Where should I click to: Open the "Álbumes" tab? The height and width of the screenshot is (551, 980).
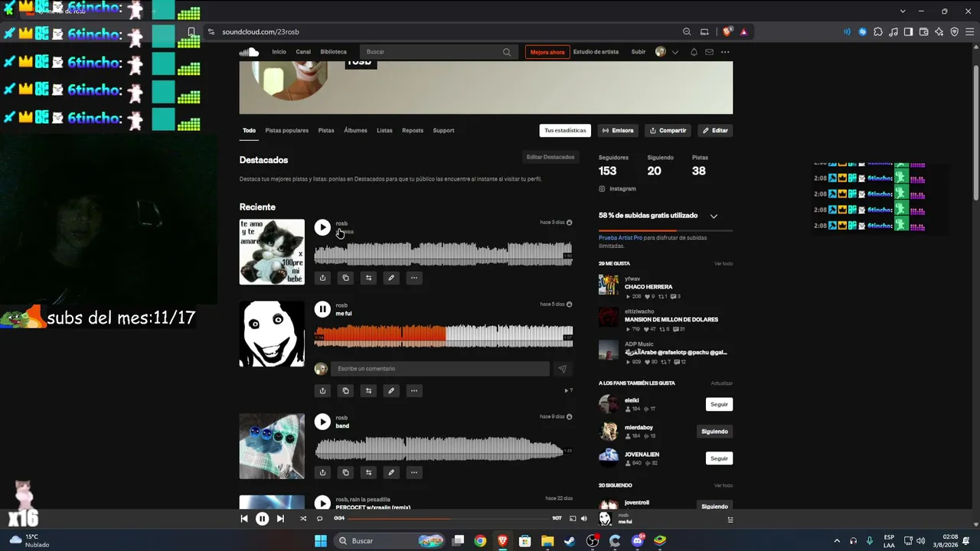[x=355, y=131]
